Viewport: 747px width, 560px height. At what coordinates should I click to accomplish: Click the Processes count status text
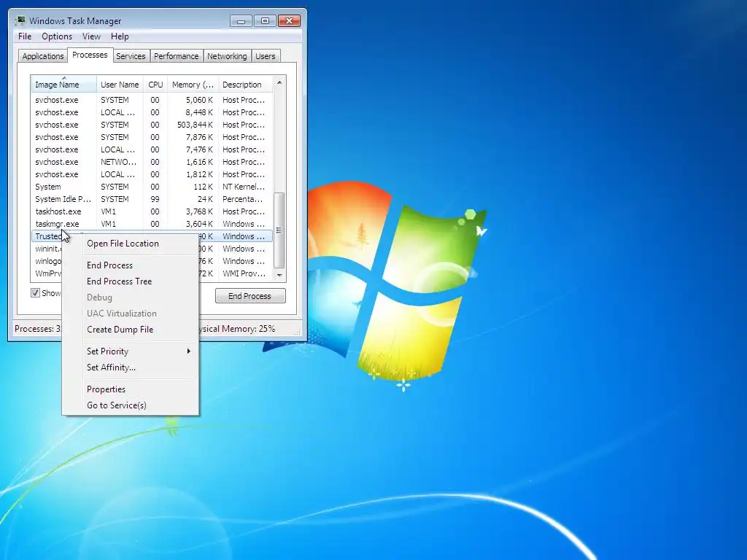(x=38, y=329)
